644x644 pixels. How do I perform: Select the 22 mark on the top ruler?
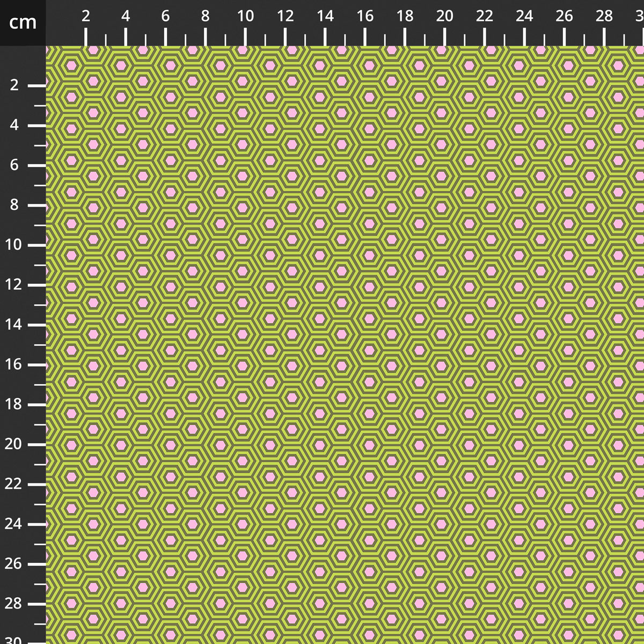point(484,17)
